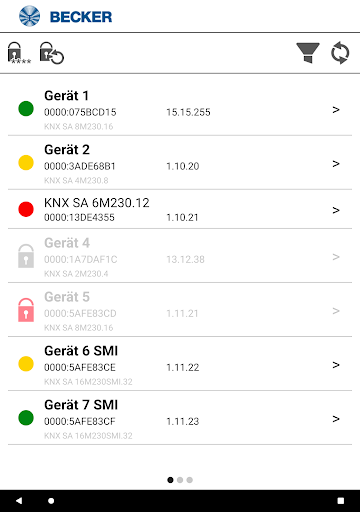Tap the red lock icon of Gerät 5
This screenshot has height=512, width=360.
tap(26, 310)
